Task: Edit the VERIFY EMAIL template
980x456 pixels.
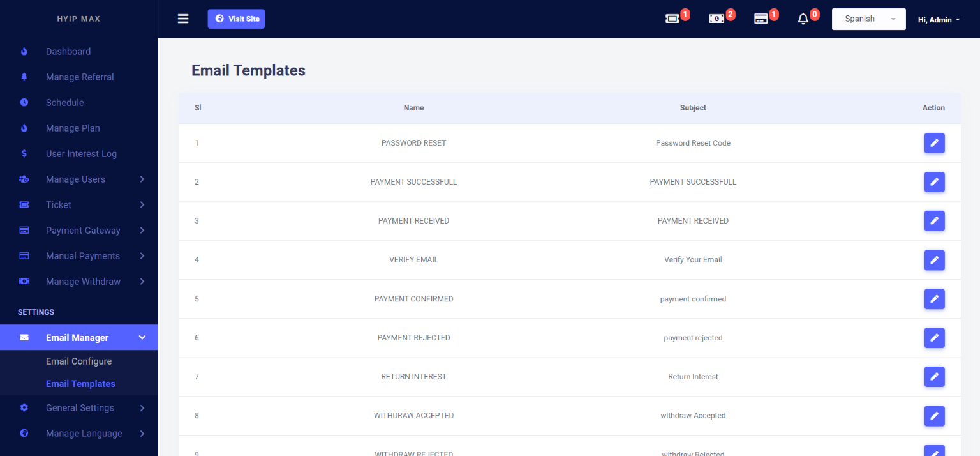Action: pos(934,260)
